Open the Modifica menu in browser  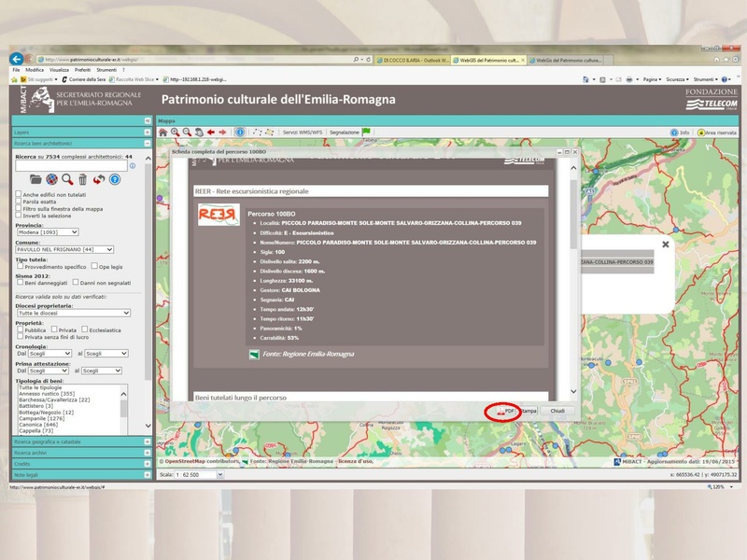click(35, 70)
